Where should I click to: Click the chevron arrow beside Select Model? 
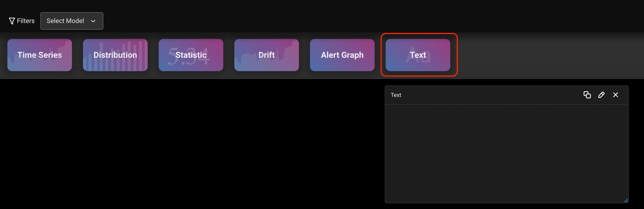93,21
